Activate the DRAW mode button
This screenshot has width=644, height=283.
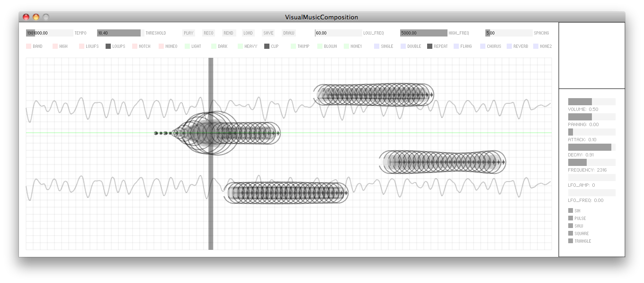tap(288, 33)
